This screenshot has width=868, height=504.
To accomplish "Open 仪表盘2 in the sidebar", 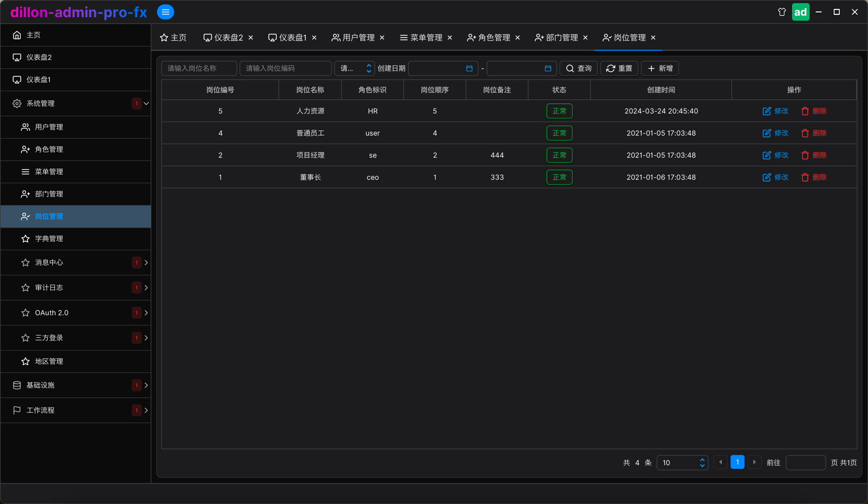I will pos(76,57).
